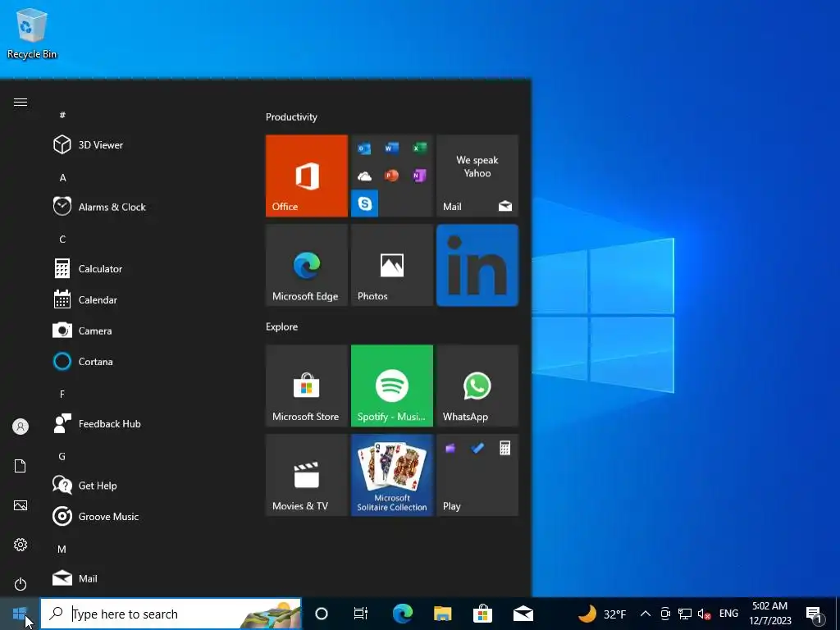Open the 32°F weather widget
The image size is (840, 630).
point(602,614)
